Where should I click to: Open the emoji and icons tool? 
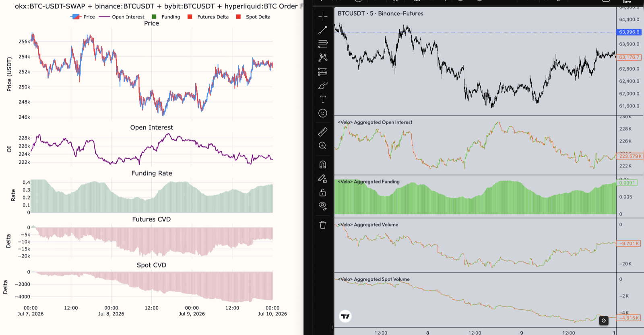323,113
